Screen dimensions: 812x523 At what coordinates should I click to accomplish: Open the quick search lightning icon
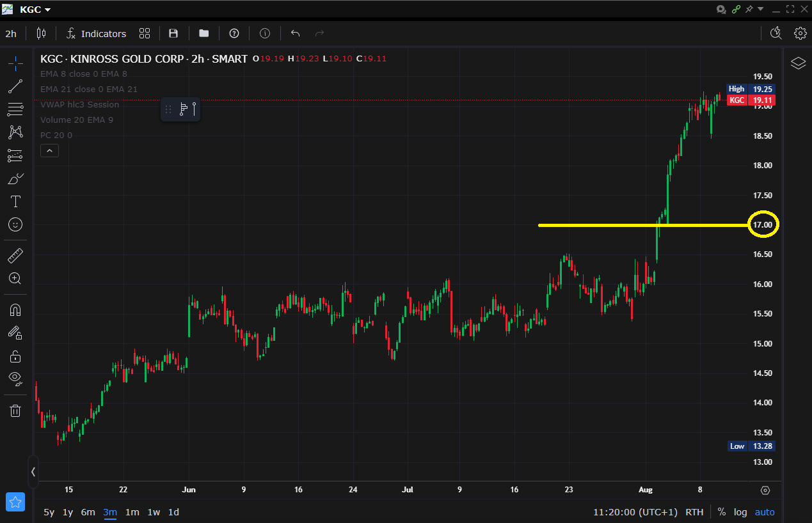click(776, 33)
